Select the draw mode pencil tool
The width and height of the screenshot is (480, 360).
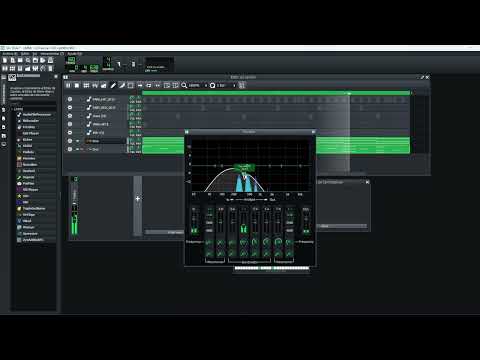(113, 86)
